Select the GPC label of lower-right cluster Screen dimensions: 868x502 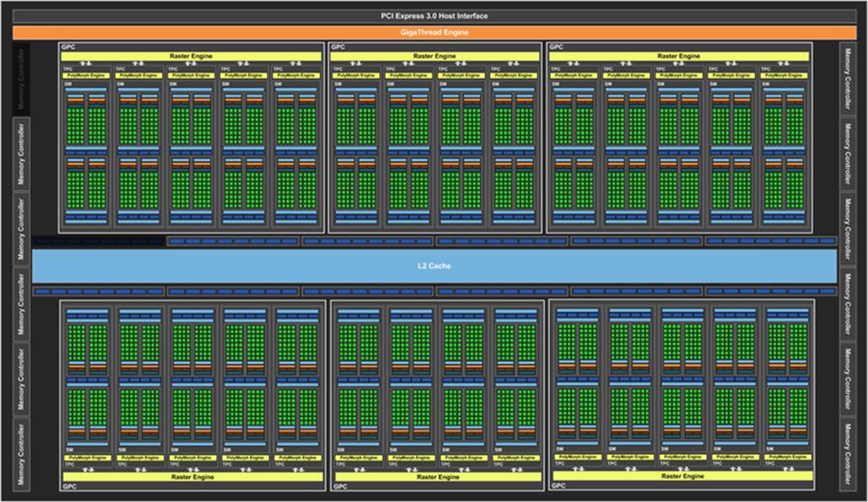click(558, 486)
